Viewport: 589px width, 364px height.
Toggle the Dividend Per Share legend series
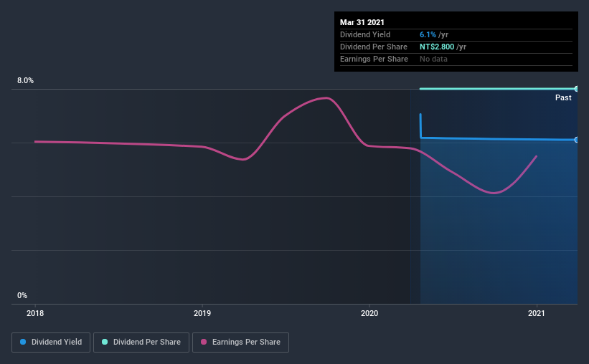(x=141, y=343)
